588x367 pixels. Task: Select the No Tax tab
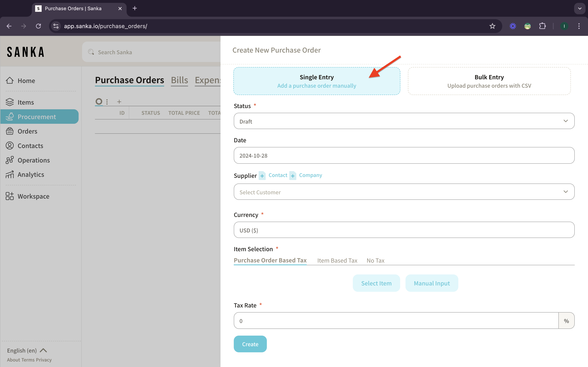pyautogui.click(x=375, y=260)
